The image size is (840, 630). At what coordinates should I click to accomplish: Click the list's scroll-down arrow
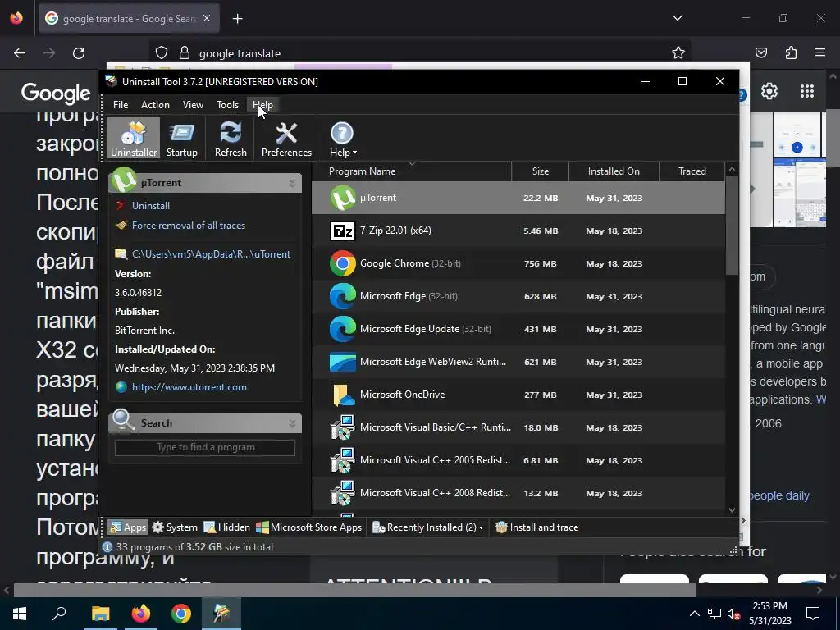(732, 510)
